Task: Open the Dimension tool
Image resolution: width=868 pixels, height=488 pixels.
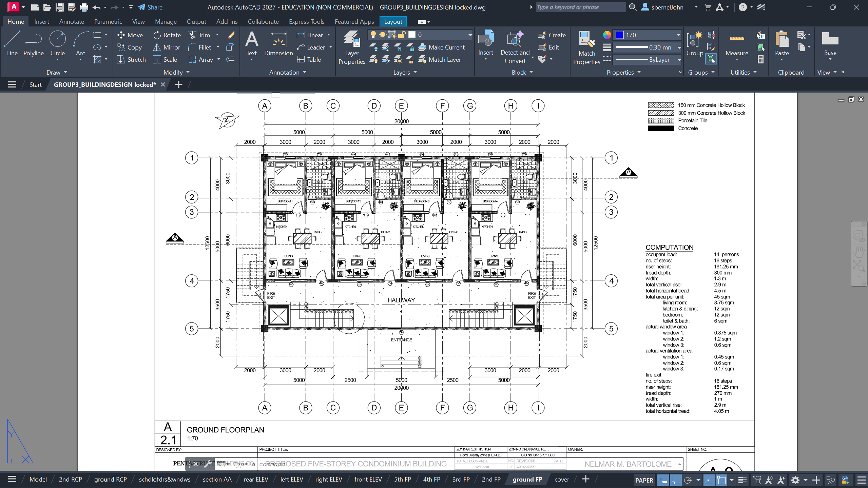Action: click(x=278, y=43)
